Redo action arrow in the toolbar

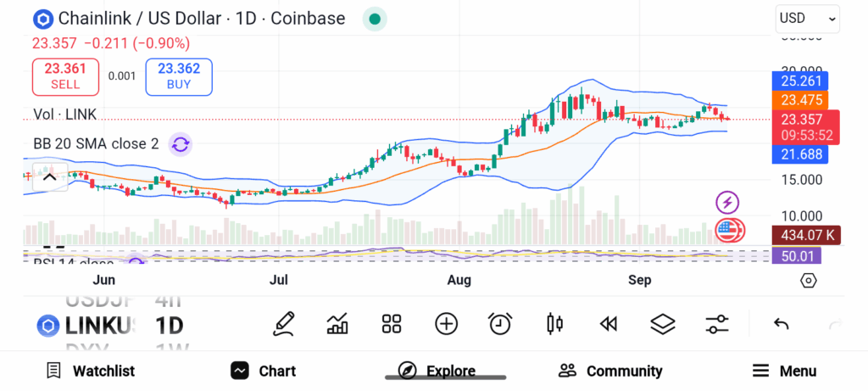(835, 324)
